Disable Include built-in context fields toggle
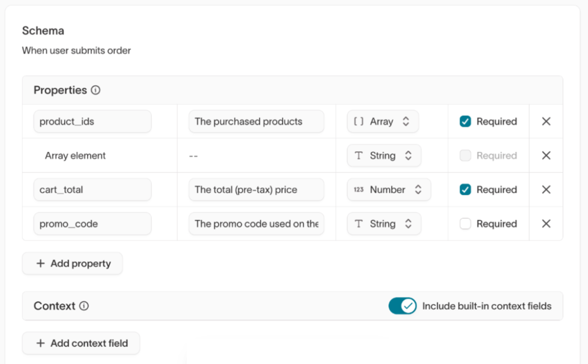The height and width of the screenshot is (364, 588). [402, 306]
